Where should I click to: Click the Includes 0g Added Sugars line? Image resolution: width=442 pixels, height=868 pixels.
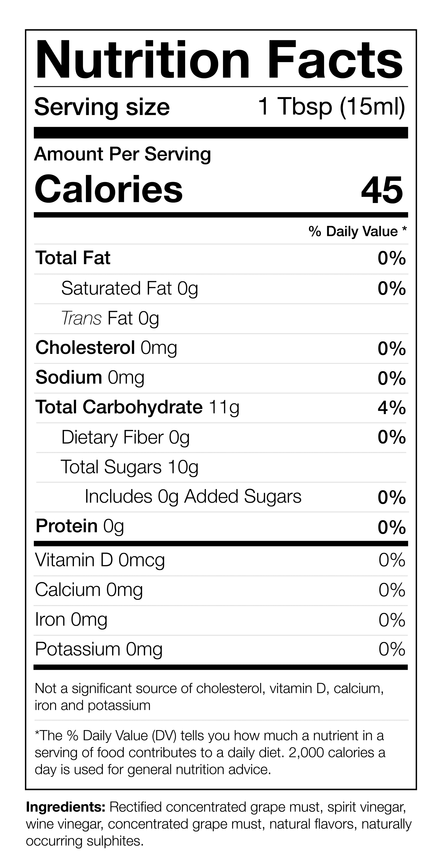point(193,497)
